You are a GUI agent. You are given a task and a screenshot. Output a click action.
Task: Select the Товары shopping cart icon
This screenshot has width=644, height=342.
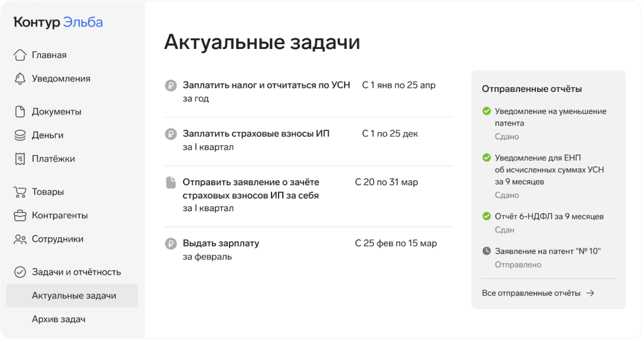19,192
